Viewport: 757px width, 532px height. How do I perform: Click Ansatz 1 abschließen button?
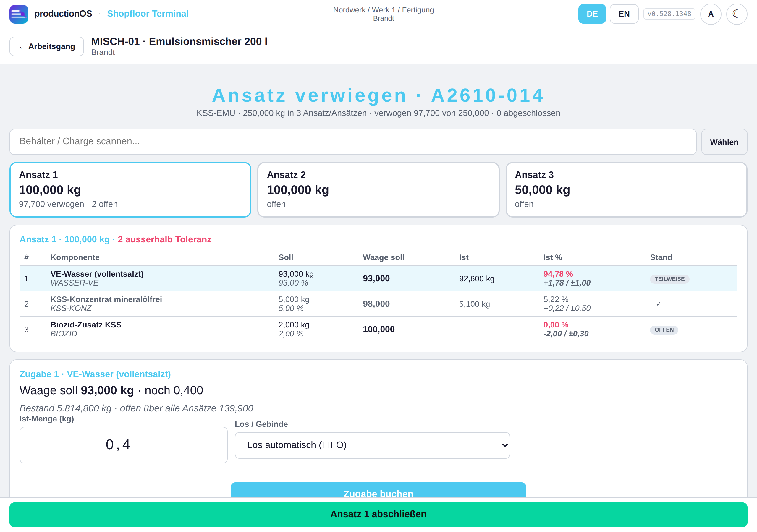coord(378,514)
